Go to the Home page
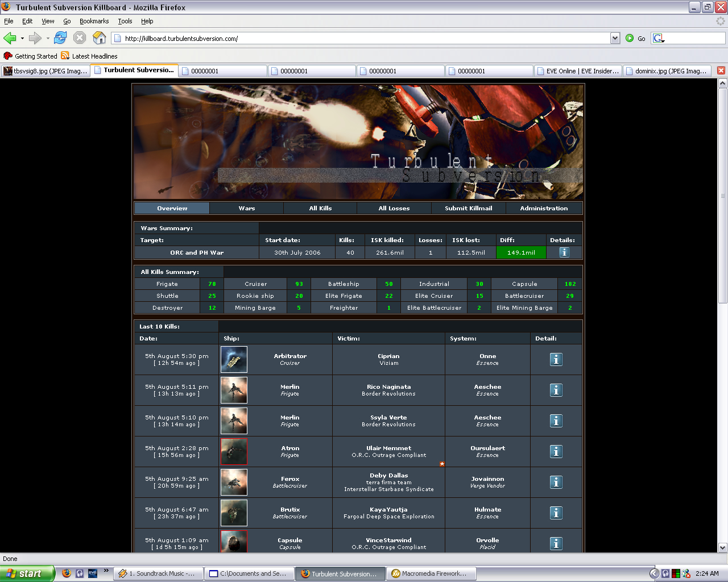728x582 pixels. coord(100,38)
